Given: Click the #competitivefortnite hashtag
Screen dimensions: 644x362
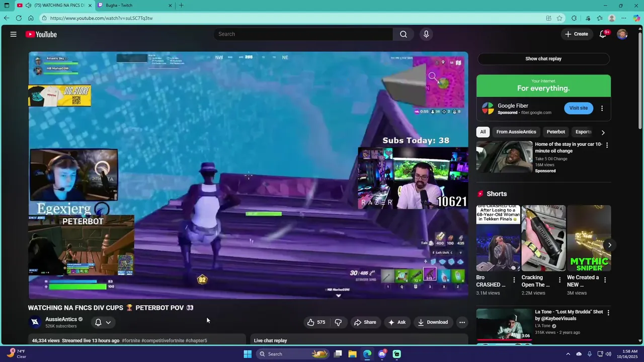Looking at the screenshot, I should (163, 340).
